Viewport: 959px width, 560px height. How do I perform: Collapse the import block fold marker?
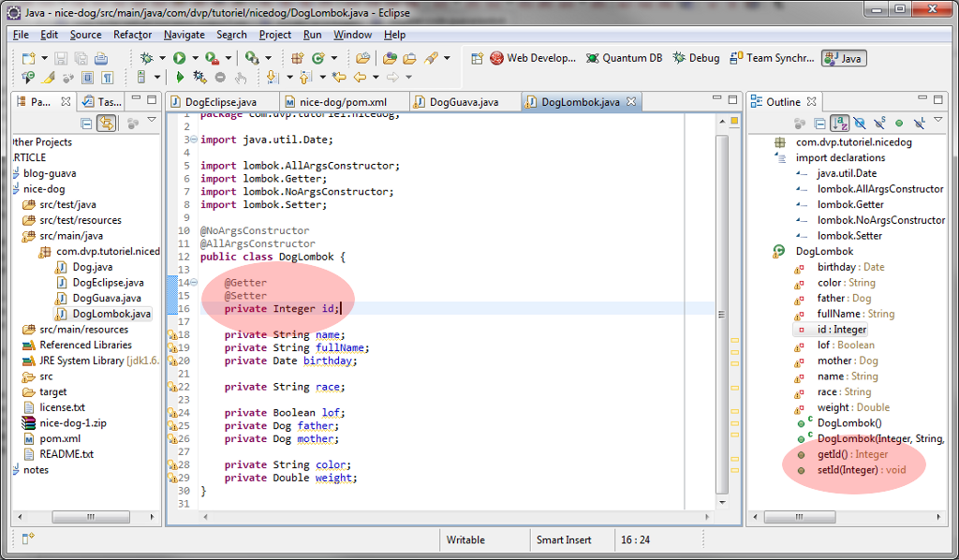[x=193, y=140]
